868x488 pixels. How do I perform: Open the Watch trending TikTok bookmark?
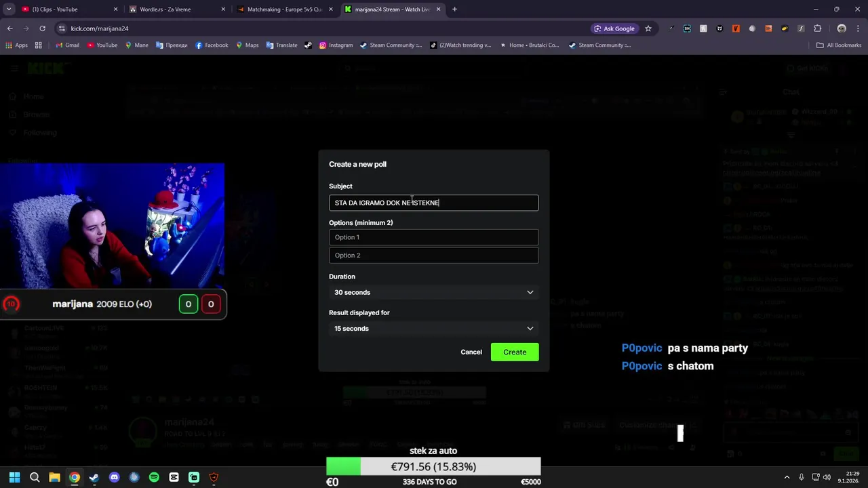pos(460,45)
